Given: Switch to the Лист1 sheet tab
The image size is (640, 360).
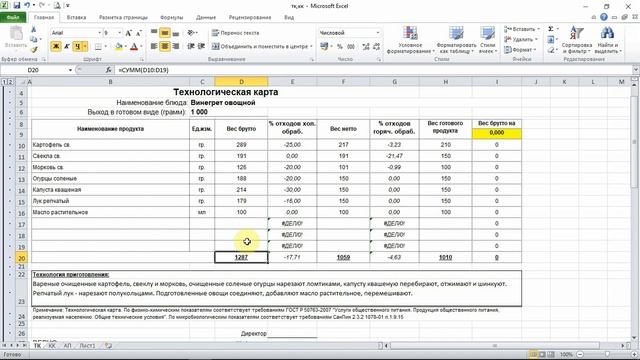Looking at the screenshot, I should (87, 346).
